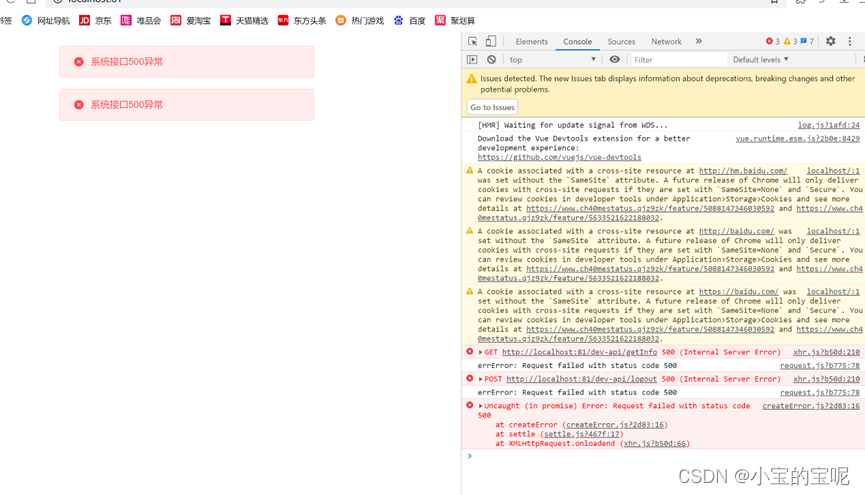Open the 热门游戏 bookmark

pyautogui.click(x=360, y=20)
